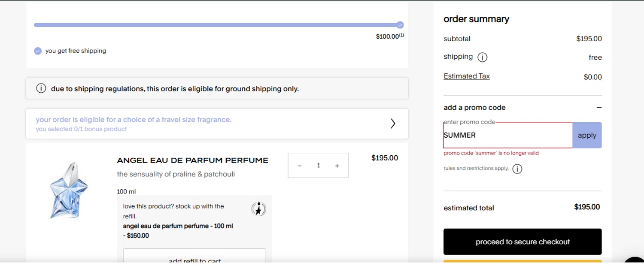644x266 pixels.
Task: Open Angel Eau de Parfum product title
Action: tap(192, 160)
